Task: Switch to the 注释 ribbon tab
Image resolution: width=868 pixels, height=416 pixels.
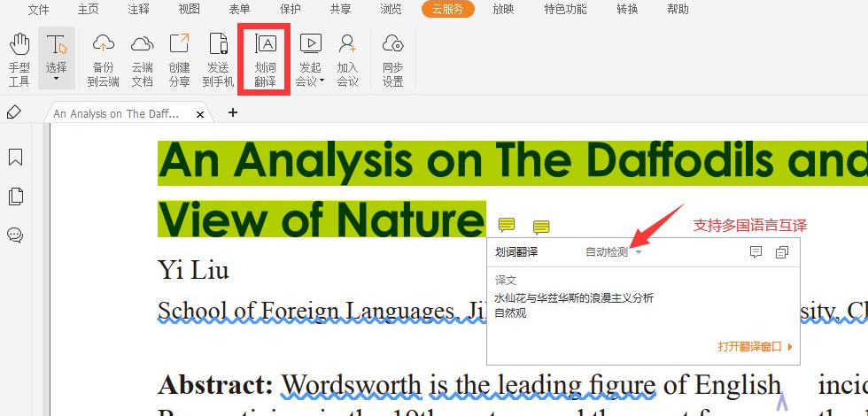Action: pyautogui.click(x=138, y=9)
